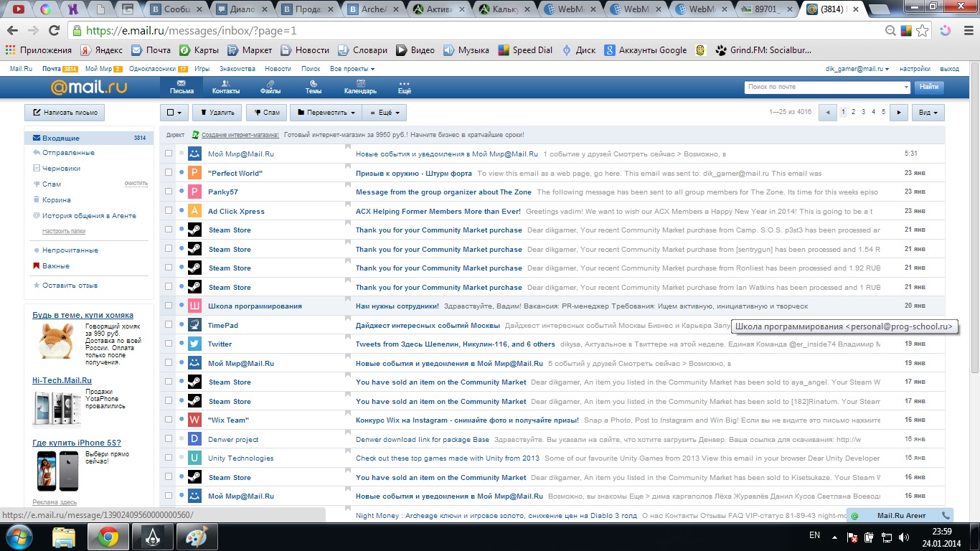Viewport: 980px width, 551px height.
Task: Toggle read status dot for Unity Technologies
Action: (x=182, y=458)
